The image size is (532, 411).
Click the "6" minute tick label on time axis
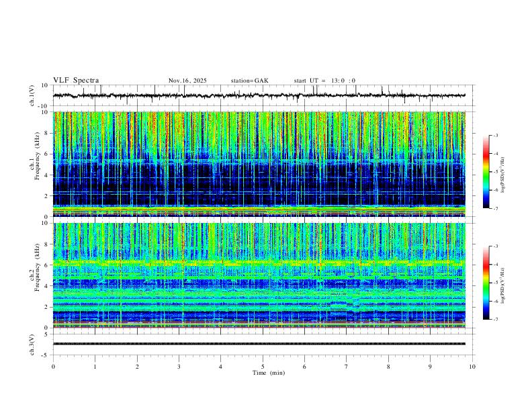coord(304,367)
